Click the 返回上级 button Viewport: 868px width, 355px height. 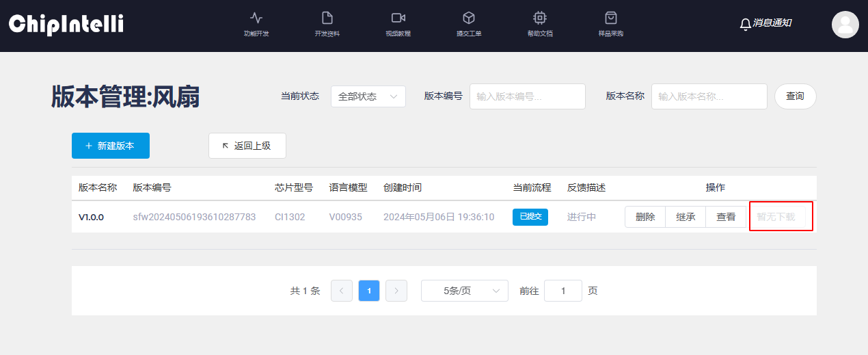pyautogui.click(x=247, y=146)
